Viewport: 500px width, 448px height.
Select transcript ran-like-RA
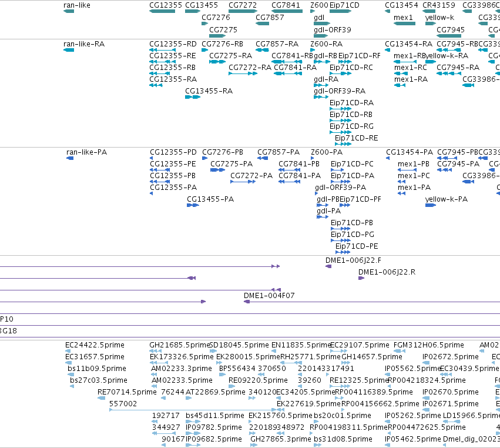84,44
